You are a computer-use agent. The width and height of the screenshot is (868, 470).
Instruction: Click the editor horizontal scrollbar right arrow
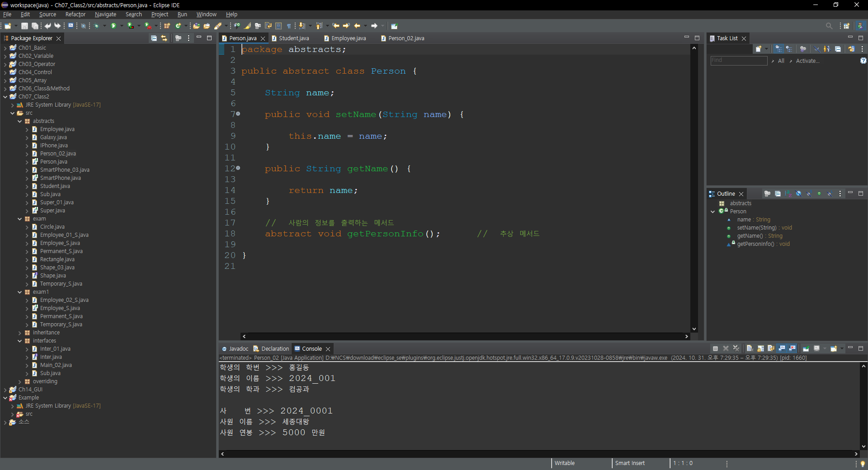(x=687, y=336)
